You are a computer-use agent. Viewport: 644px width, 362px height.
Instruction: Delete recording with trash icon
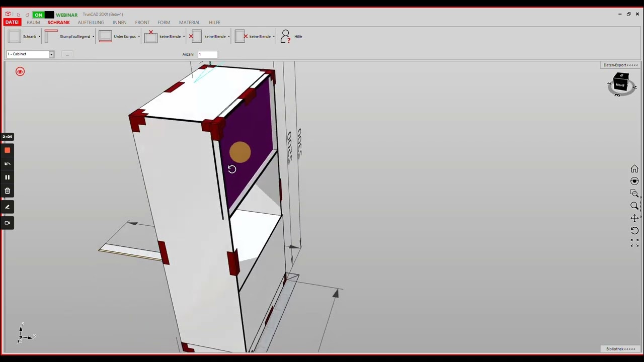(x=7, y=191)
